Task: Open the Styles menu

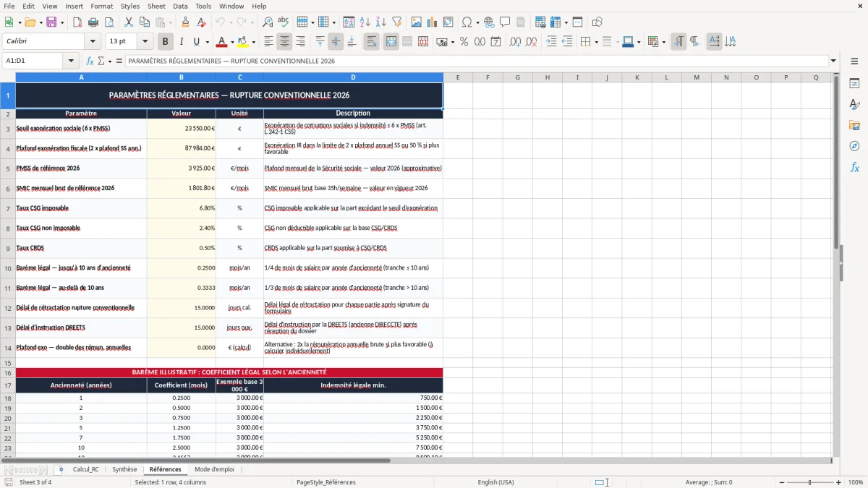Action: click(x=130, y=6)
